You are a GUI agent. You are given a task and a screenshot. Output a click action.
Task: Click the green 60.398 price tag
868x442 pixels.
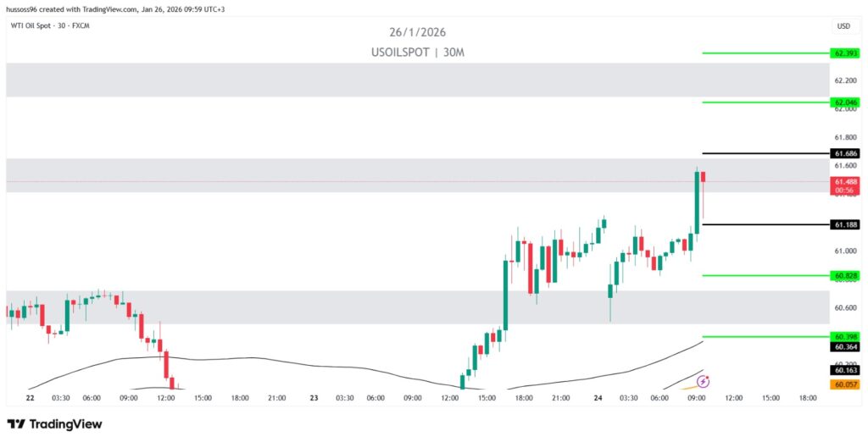click(845, 336)
